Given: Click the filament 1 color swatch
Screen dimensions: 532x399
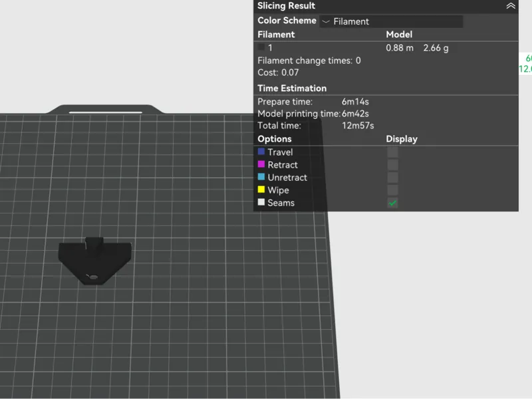Looking at the screenshot, I should pos(261,47).
